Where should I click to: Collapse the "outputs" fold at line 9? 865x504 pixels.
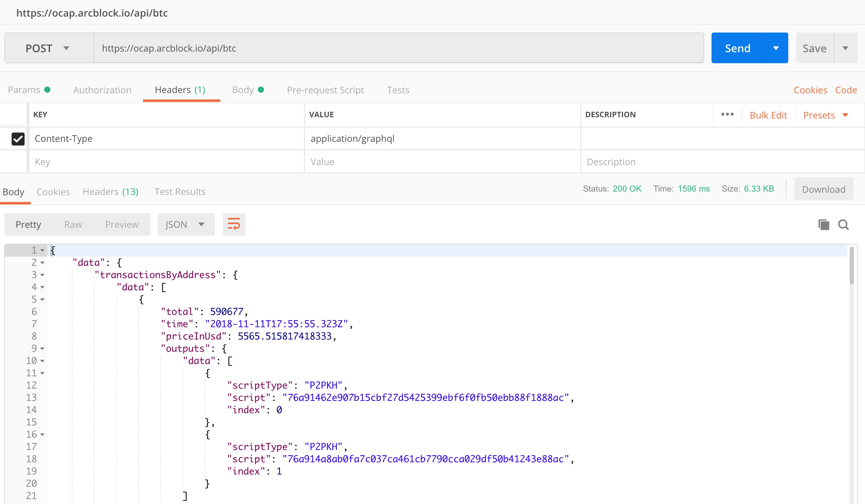[x=42, y=348]
